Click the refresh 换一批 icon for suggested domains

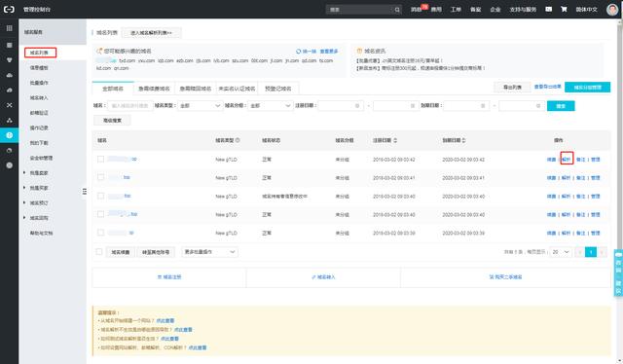[299, 52]
